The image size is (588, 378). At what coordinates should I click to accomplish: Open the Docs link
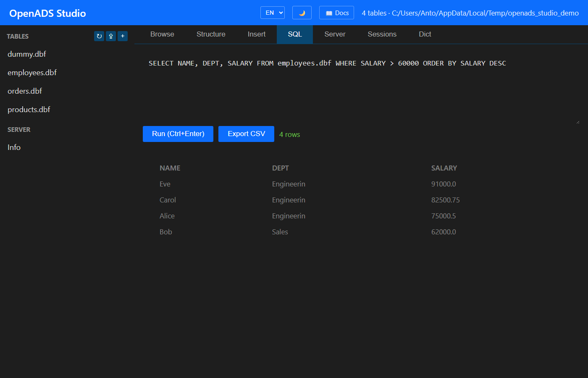coord(336,13)
